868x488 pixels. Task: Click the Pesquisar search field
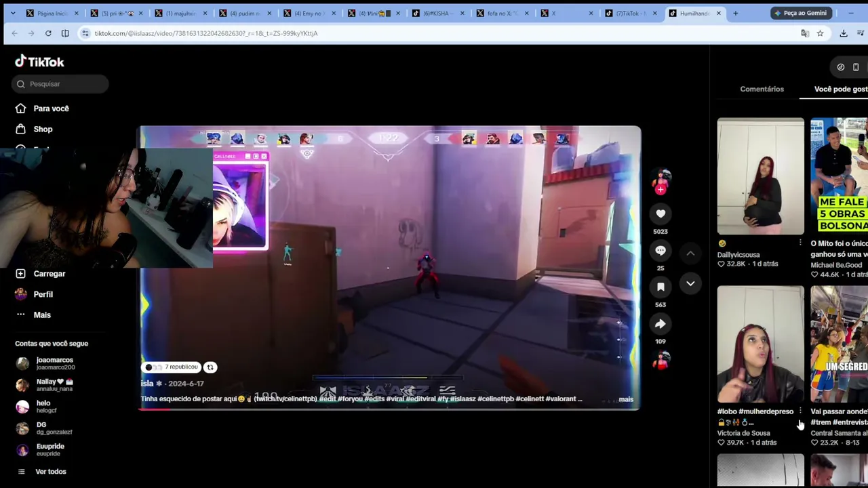(60, 84)
